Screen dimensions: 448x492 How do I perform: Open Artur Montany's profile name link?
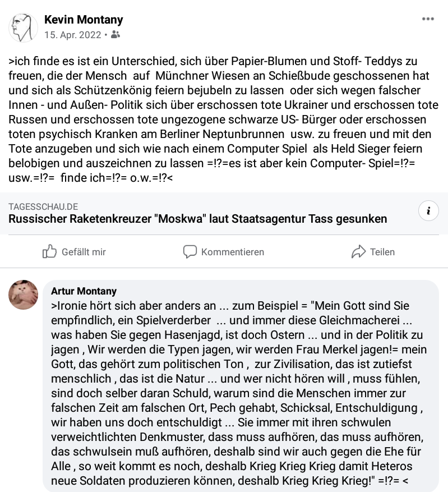(84, 291)
